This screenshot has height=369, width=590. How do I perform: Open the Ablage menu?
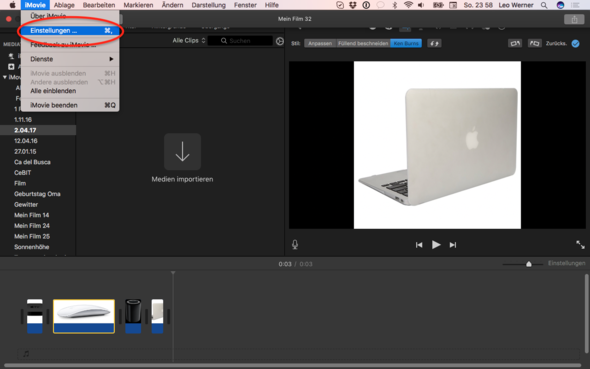point(64,5)
